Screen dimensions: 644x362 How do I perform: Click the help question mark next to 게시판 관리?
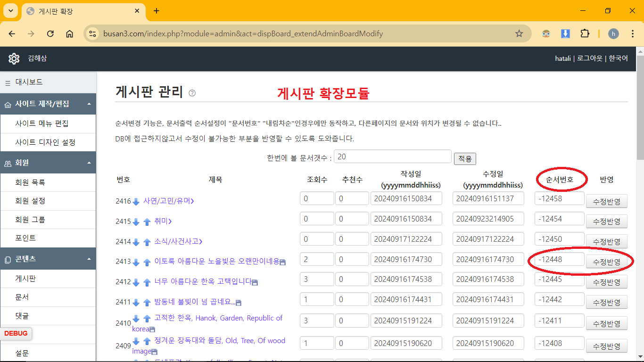point(192,93)
